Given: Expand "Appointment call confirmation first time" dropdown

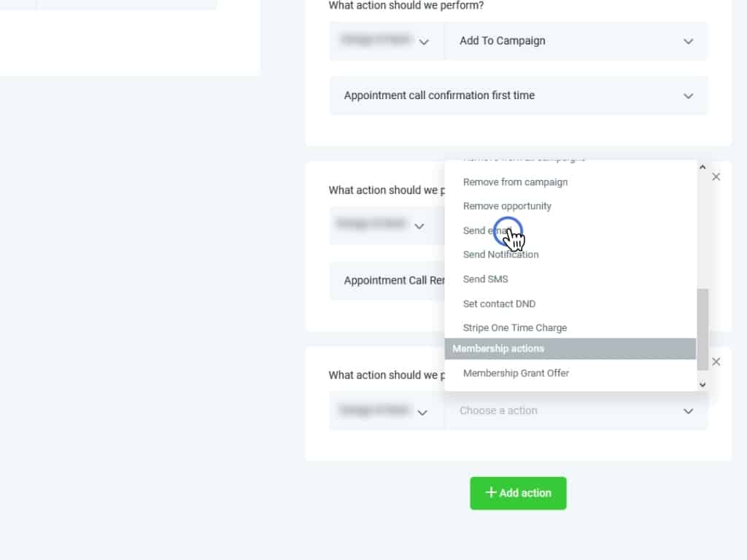Looking at the screenshot, I should pos(518,96).
